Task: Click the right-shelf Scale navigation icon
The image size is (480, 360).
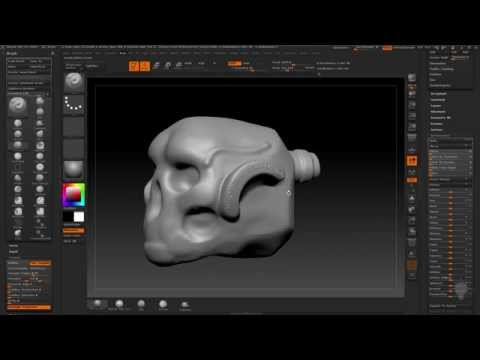Action: click(412, 221)
